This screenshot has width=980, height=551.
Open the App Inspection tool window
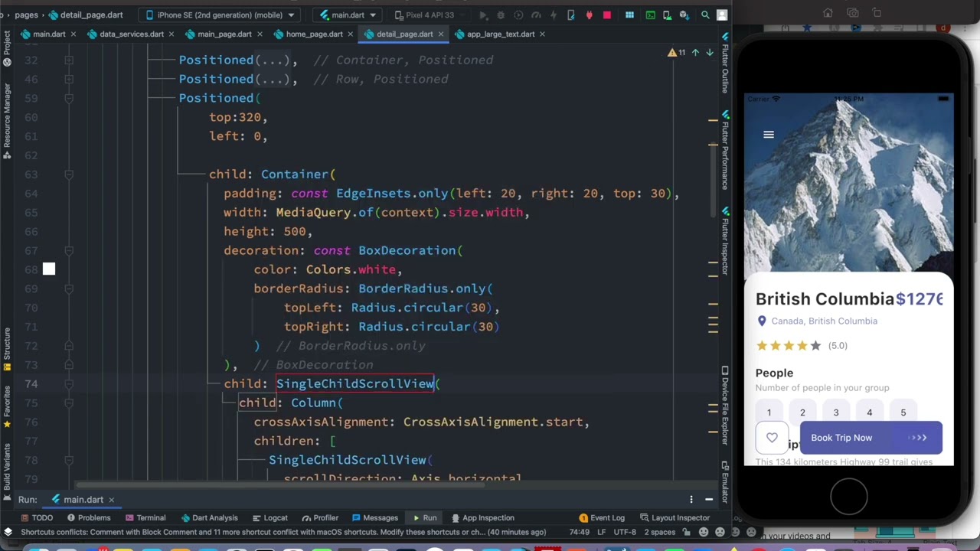click(x=482, y=518)
